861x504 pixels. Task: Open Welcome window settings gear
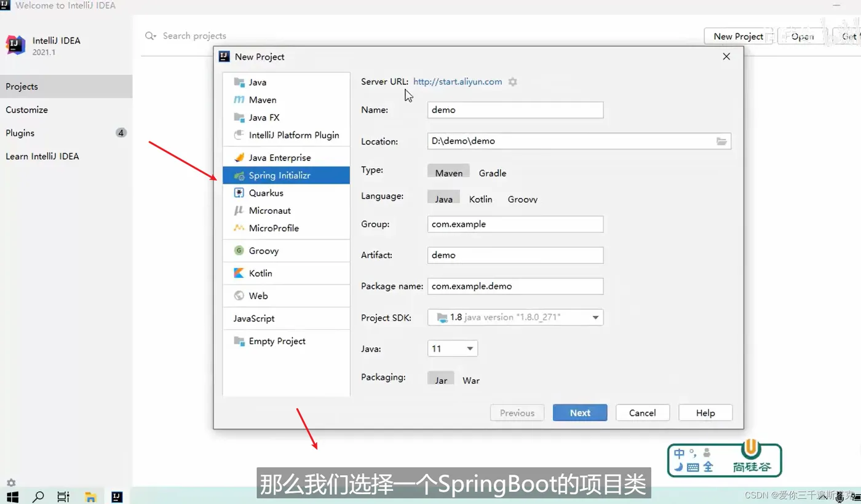click(x=11, y=482)
